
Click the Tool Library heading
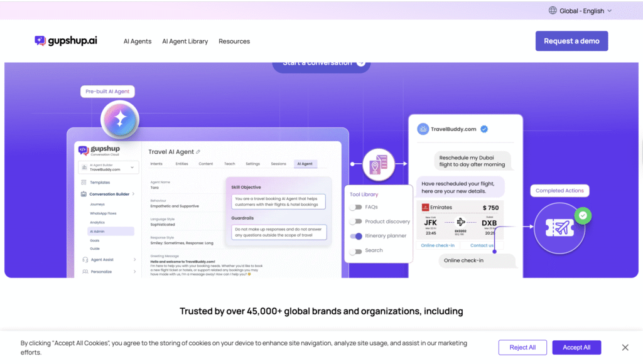click(x=364, y=195)
